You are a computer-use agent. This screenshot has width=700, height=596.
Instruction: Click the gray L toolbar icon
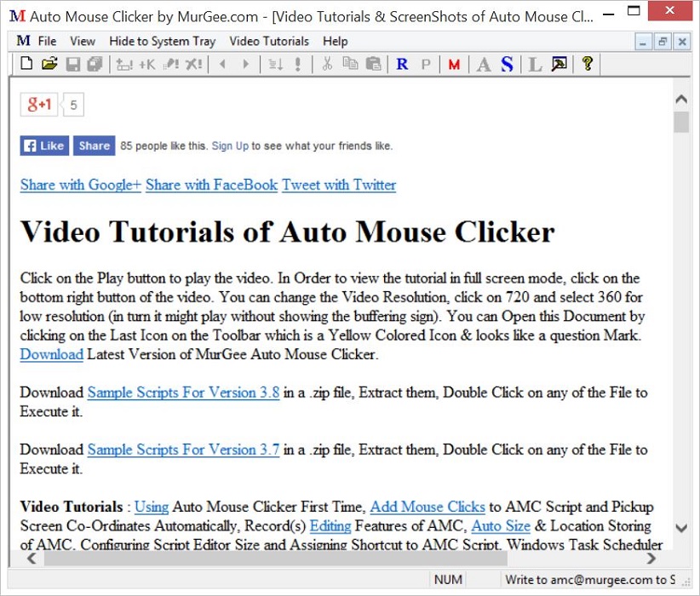point(535,65)
